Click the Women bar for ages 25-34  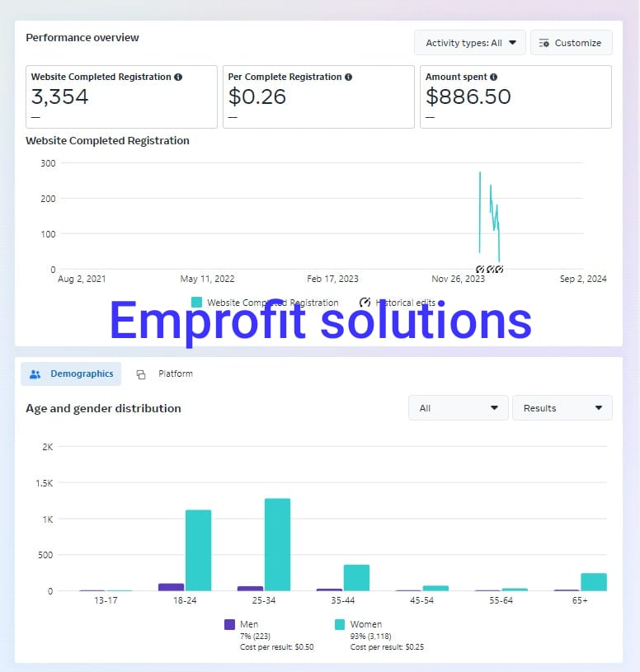tap(277, 544)
